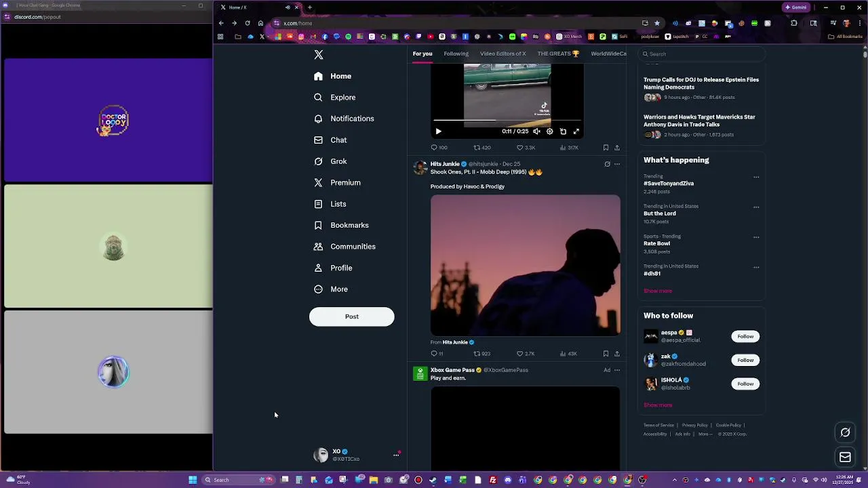Open options for #SaveTonyandZiva trend

(756, 178)
